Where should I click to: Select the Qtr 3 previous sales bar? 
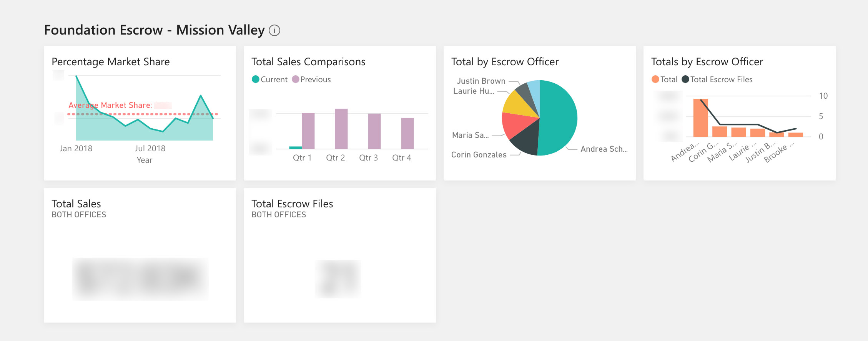click(x=374, y=131)
